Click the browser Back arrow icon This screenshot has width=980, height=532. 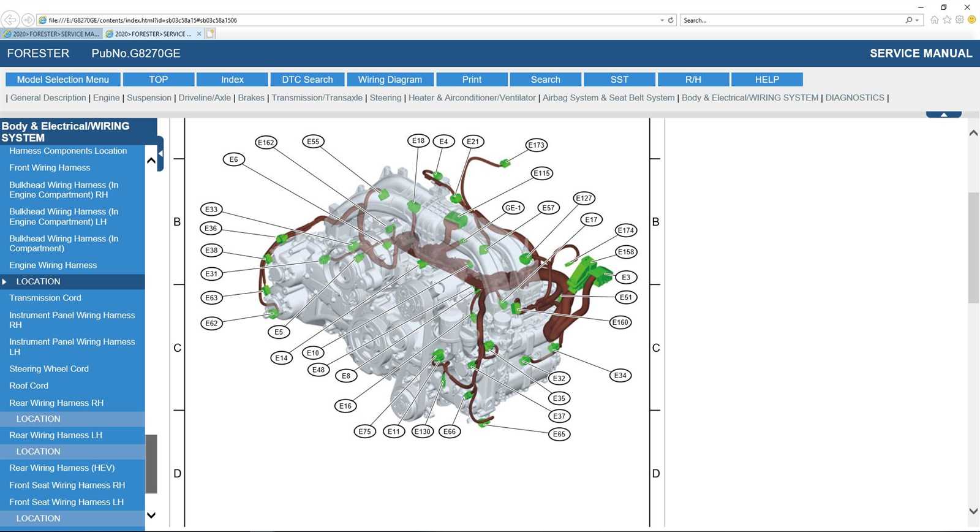tap(10, 20)
